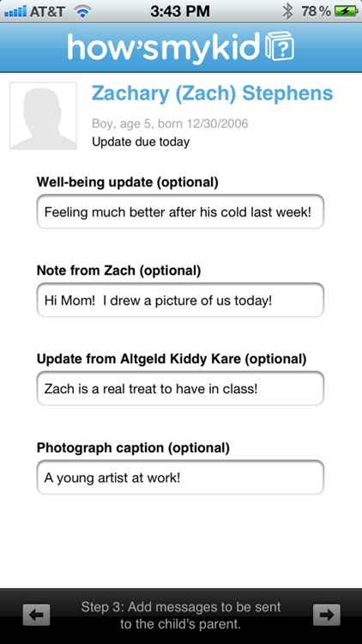Tap the battery charging icon
The image size is (362, 644).
click(x=346, y=11)
